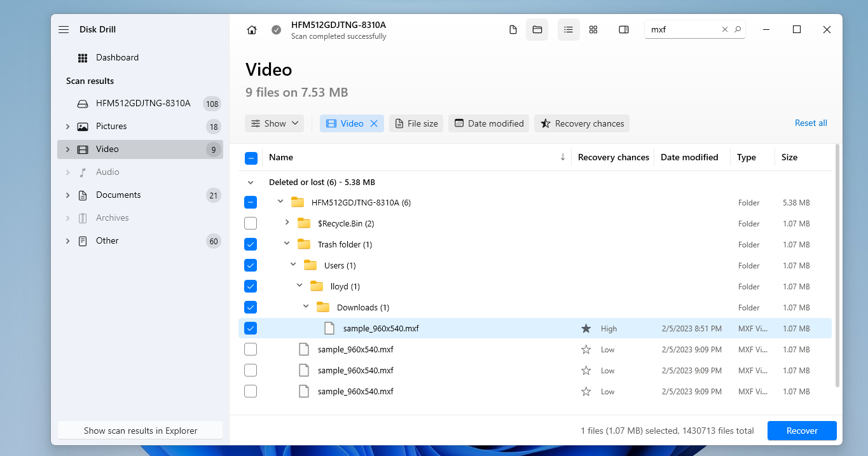This screenshot has height=456, width=868.
Task: Sort by the Size column header
Action: pos(789,157)
